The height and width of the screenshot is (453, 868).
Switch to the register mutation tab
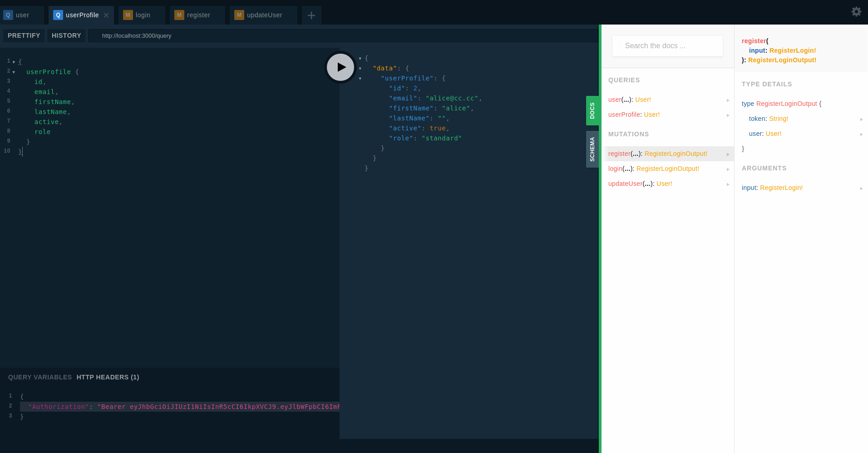[x=197, y=15]
